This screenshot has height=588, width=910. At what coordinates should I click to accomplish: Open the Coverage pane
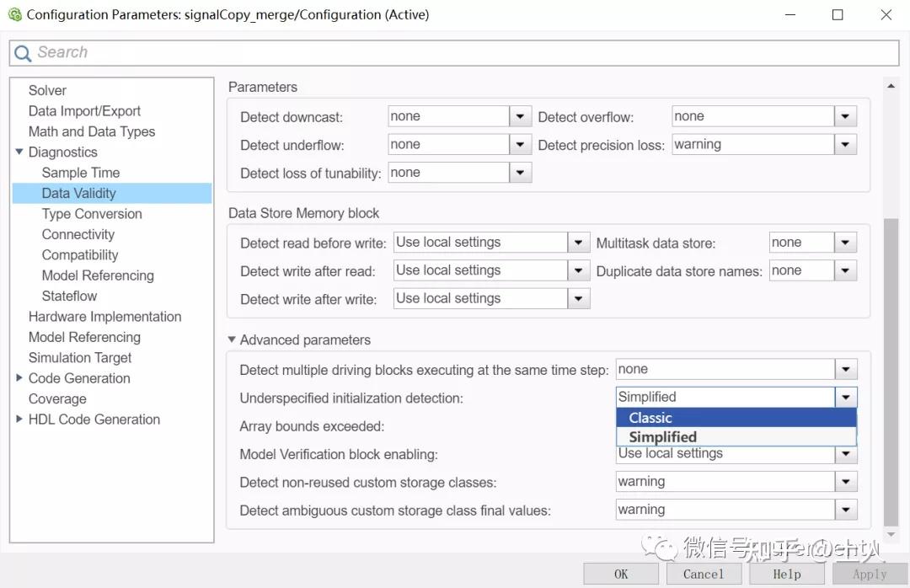point(57,399)
